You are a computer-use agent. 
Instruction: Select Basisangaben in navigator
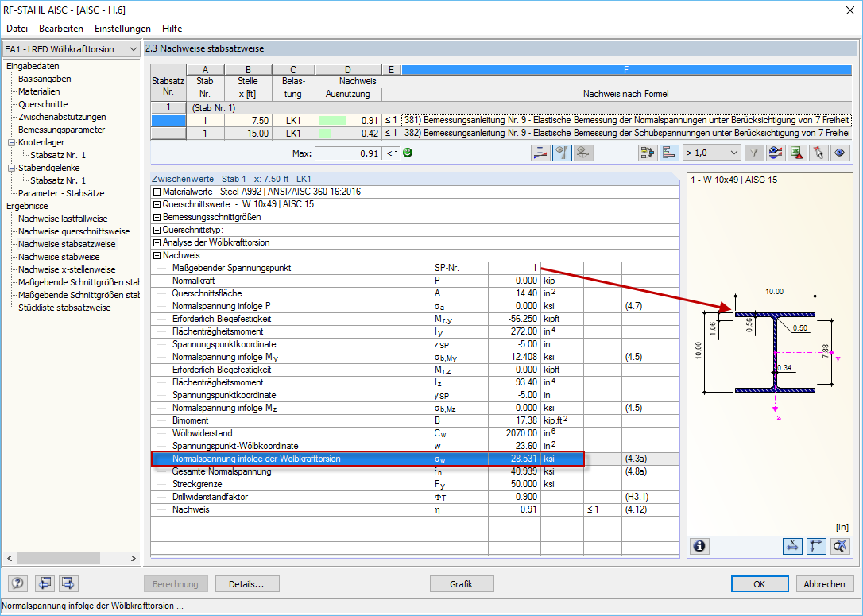tap(45, 79)
